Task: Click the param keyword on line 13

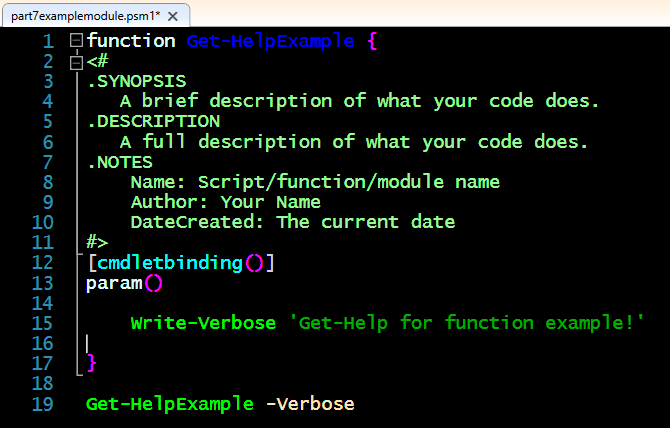Action: pos(114,283)
